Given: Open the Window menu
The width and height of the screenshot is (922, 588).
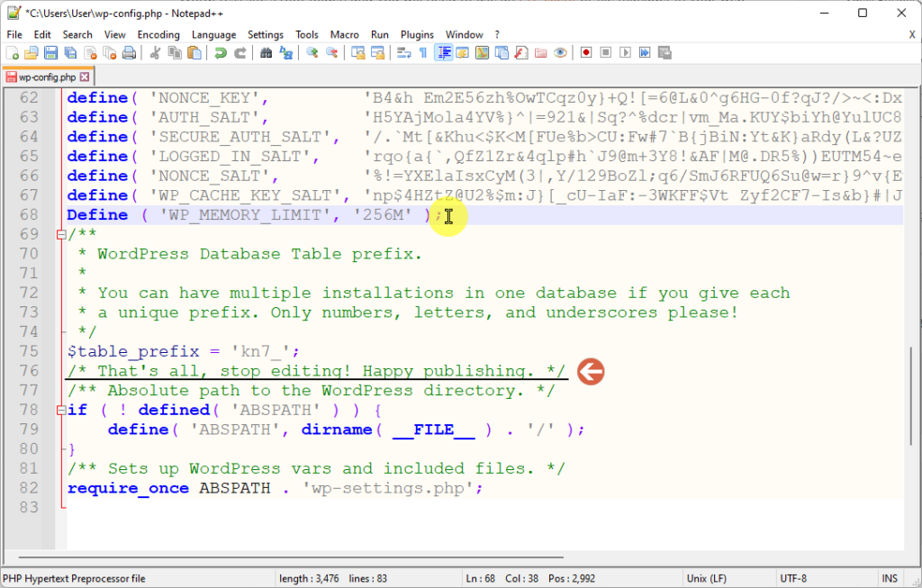Looking at the screenshot, I should point(464,35).
